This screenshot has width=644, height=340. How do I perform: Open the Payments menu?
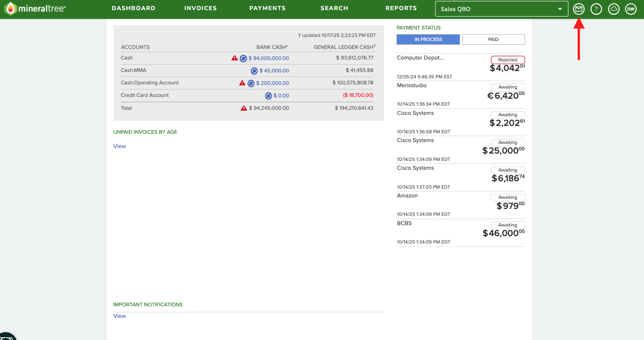pos(267,8)
